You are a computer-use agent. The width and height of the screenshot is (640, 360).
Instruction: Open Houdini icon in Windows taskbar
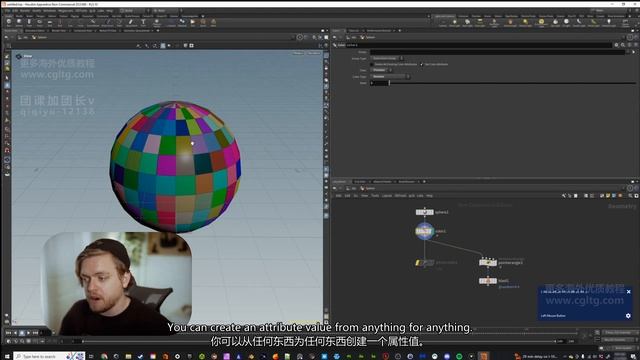pos(484,356)
